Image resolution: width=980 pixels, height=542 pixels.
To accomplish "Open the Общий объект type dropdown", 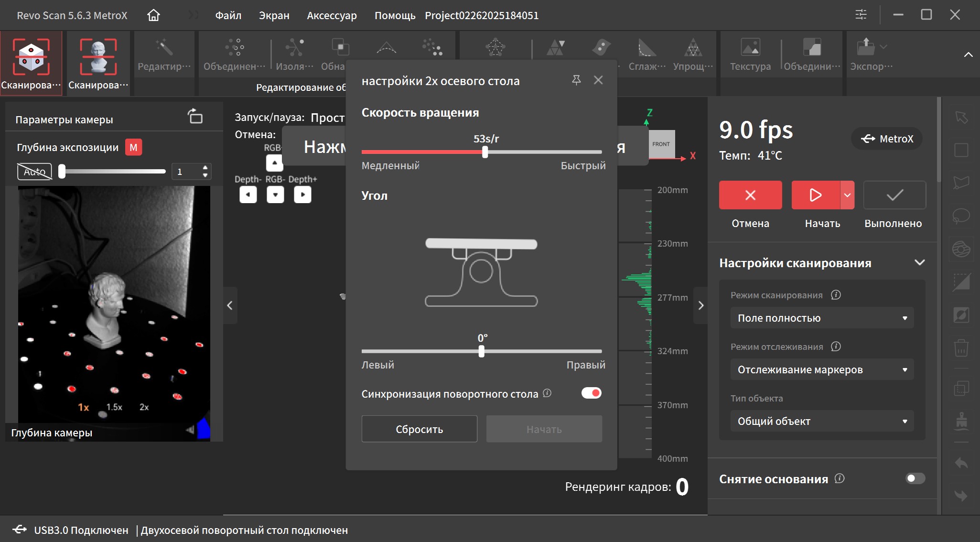I will coord(822,421).
